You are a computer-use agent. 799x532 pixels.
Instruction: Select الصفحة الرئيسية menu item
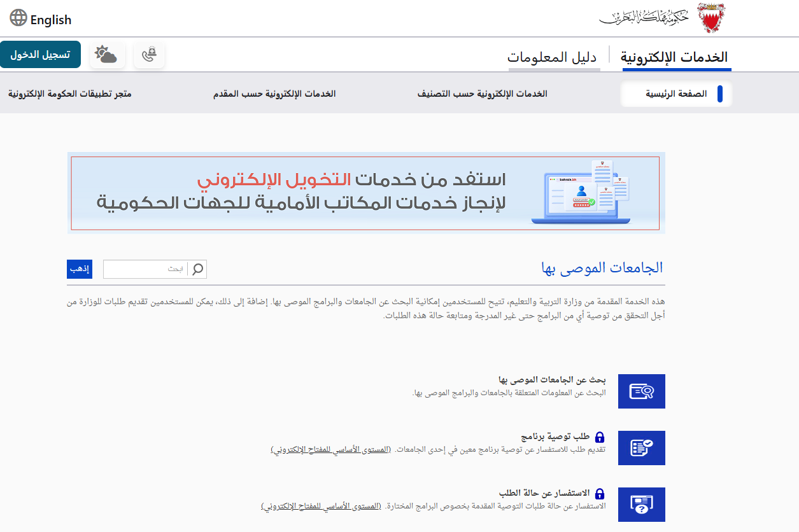point(676,94)
